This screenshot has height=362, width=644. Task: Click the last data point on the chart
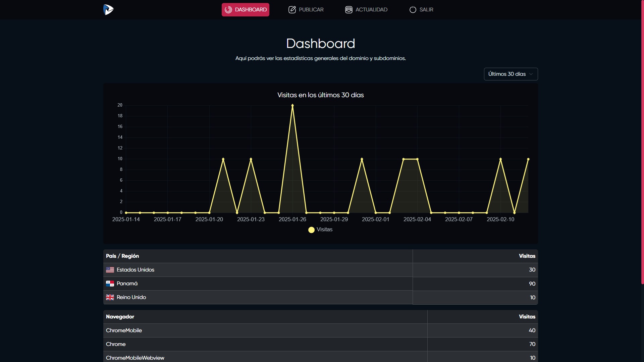click(528, 159)
